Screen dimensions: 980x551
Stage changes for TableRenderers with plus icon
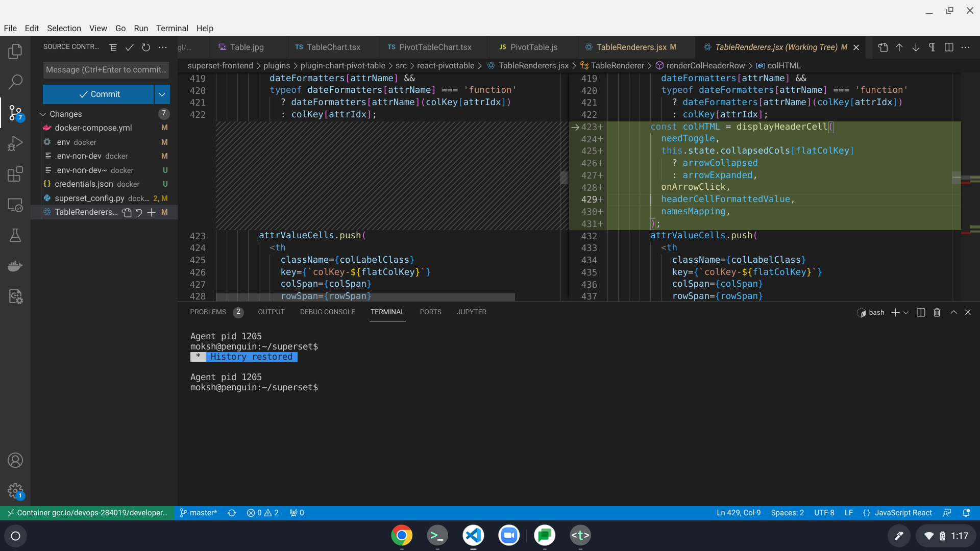coord(152,212)
